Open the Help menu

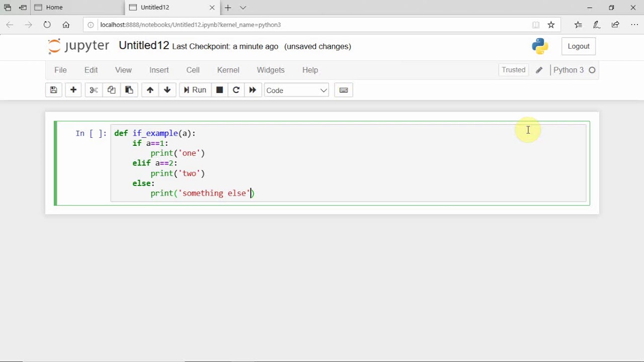[310, 70]
